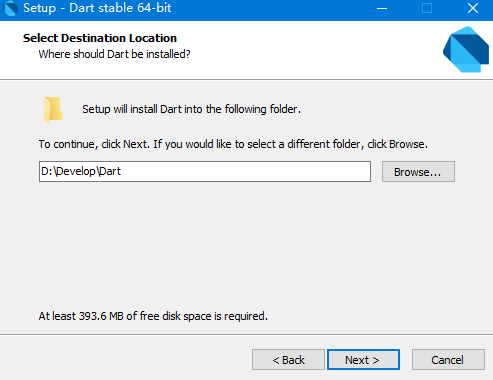
Task: Click the large Dart logo in the header
Action: [x=466, y=49]
